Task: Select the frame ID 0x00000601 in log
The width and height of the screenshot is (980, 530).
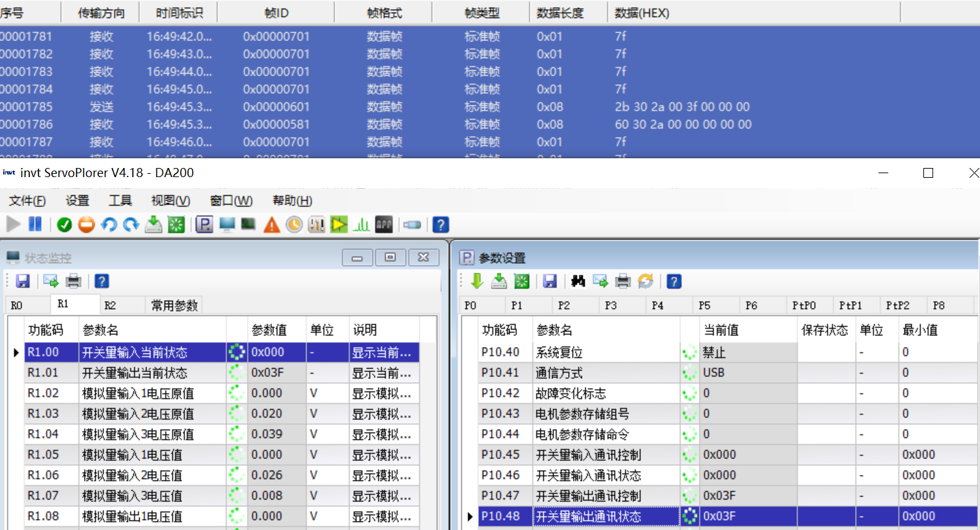Action: point(277,107)
